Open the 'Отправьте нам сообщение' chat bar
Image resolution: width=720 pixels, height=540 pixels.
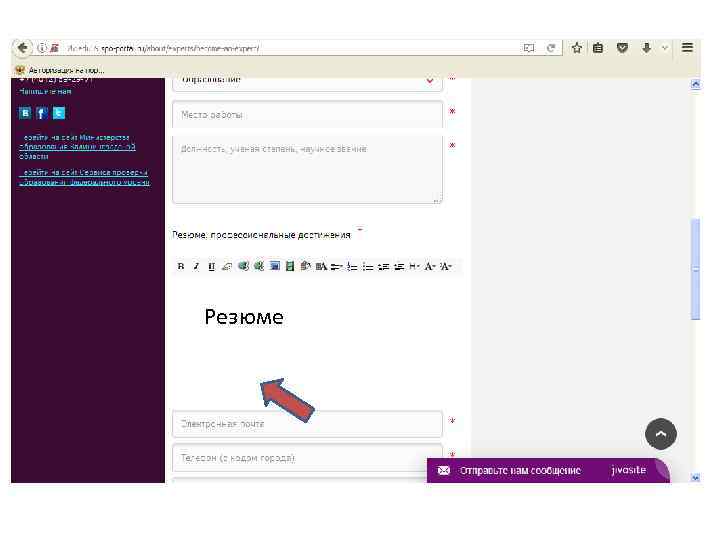click(x=548, y=471)
